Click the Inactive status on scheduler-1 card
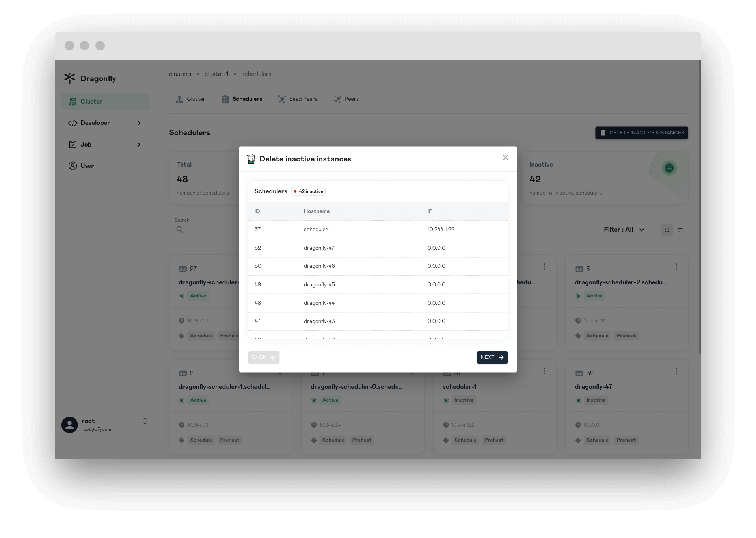The image size is (756, 538). click(x=464, y=401)
